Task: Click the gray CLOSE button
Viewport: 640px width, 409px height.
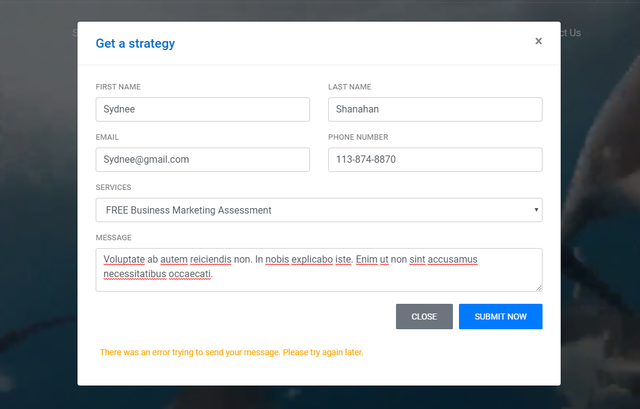Action: point(424,316)
